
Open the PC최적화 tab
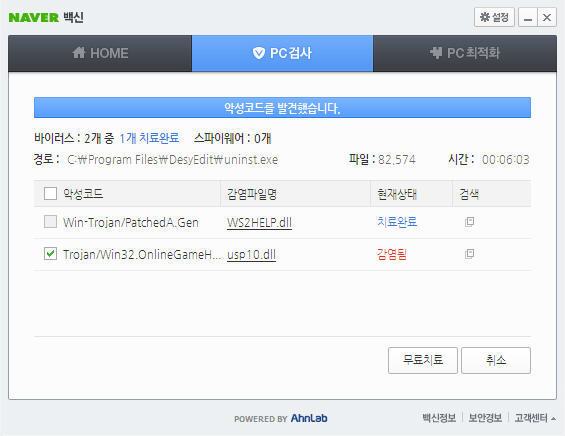tap(465, 53)
